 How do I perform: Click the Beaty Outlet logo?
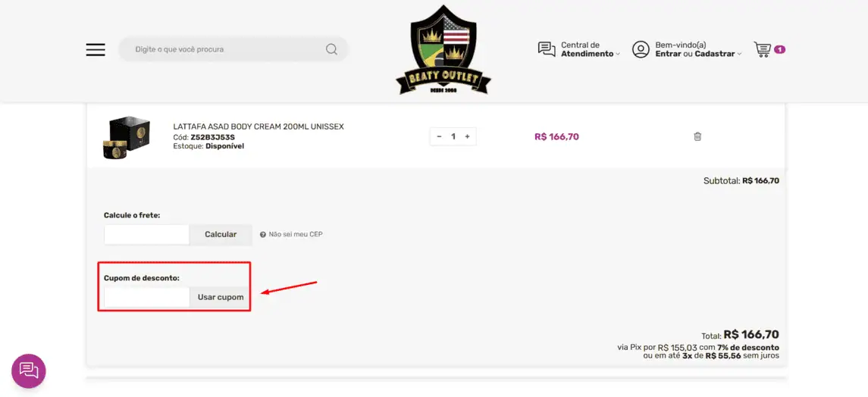pyautogui.click(x=443, y=51)
